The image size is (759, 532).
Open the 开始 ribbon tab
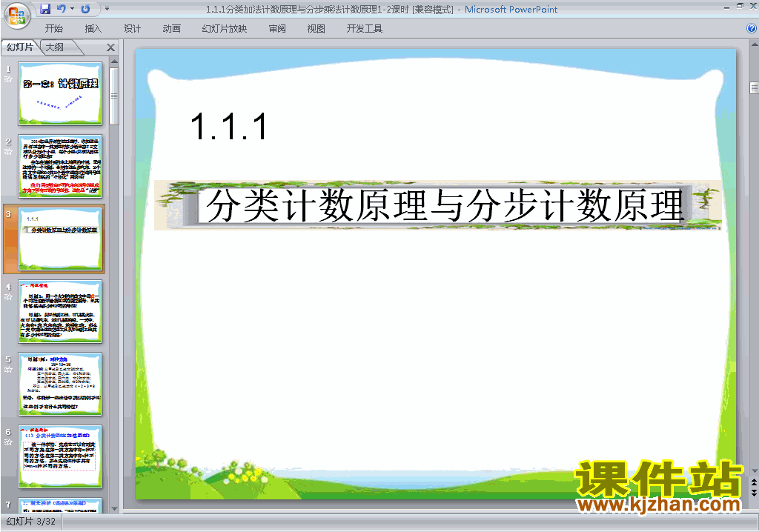[53, 29]
